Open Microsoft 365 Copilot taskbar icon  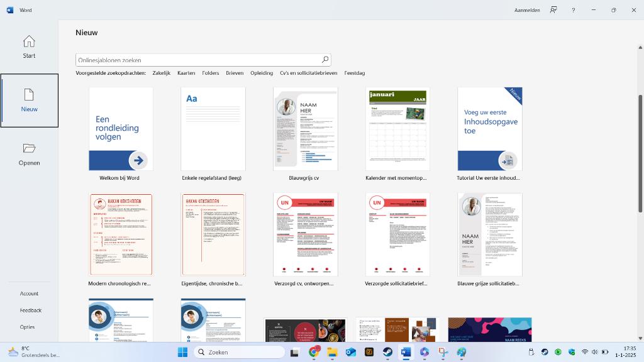pos(425,352)
